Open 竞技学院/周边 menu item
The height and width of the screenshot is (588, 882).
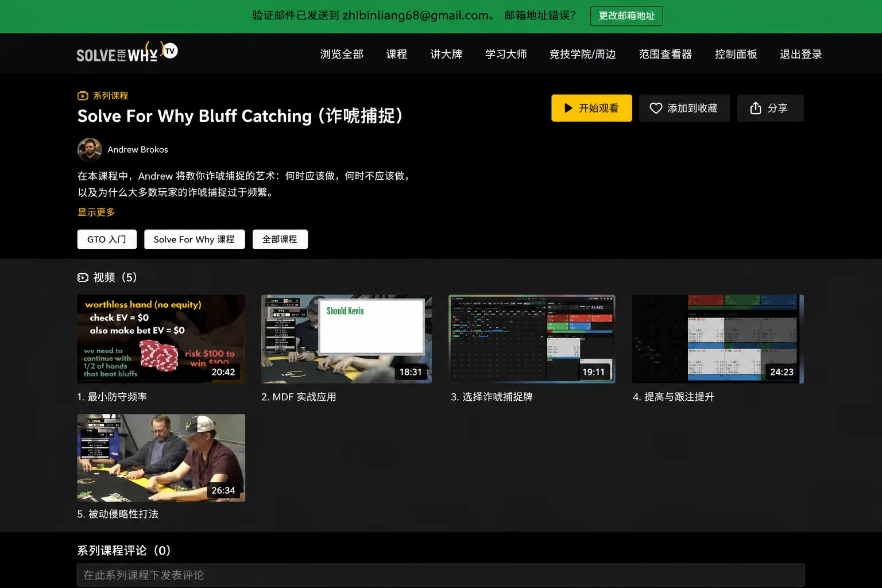[x=583, y=54]
